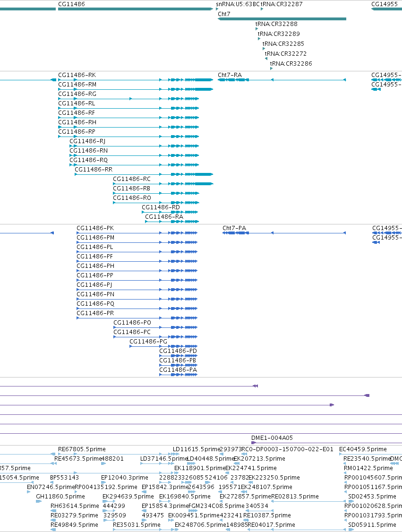Open protein CG11486-PR
The height and width of the screenshot is (532, 402).
click(x=95, y=313)
